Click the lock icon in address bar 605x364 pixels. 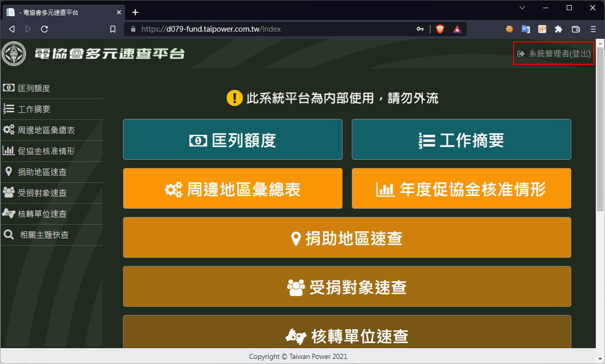[133, 29]
